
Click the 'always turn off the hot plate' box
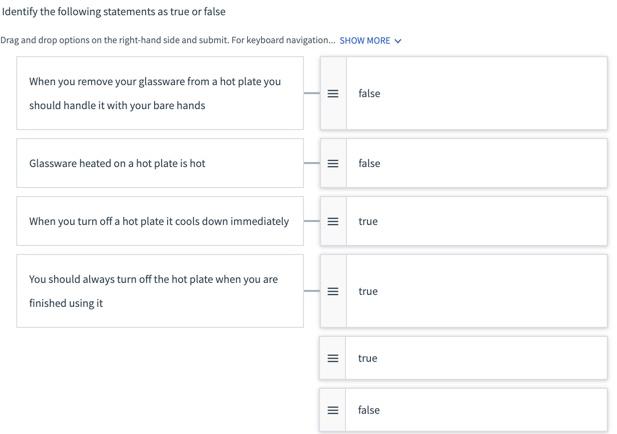(160, 291)
